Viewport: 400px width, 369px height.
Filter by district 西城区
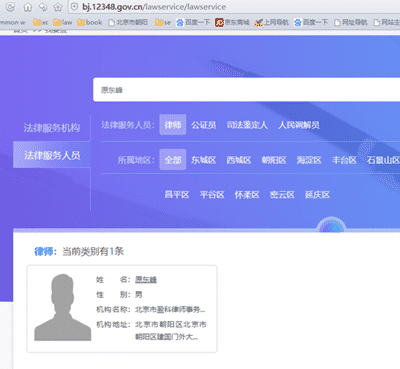239,160
